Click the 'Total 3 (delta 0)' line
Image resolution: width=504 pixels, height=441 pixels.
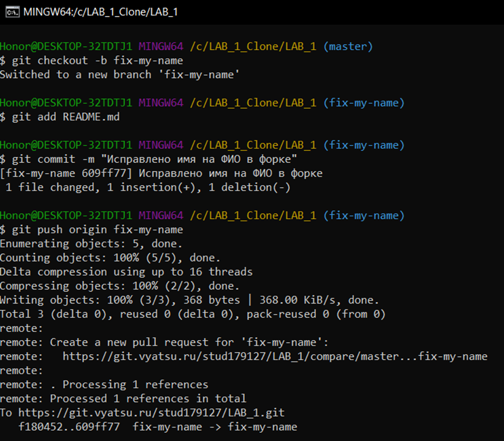point(192,314)
